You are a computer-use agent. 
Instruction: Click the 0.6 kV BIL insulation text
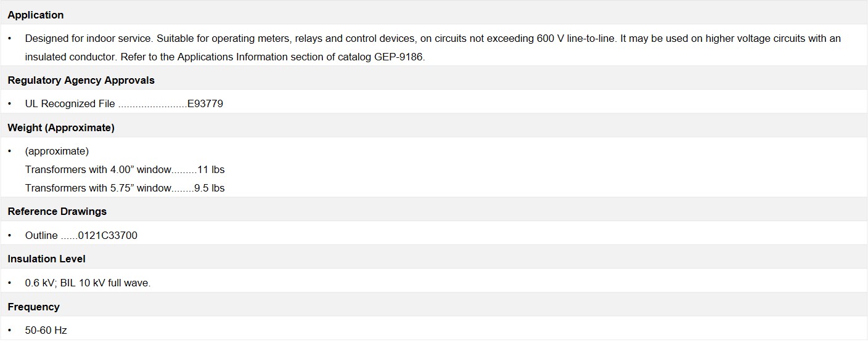(88, 283)
